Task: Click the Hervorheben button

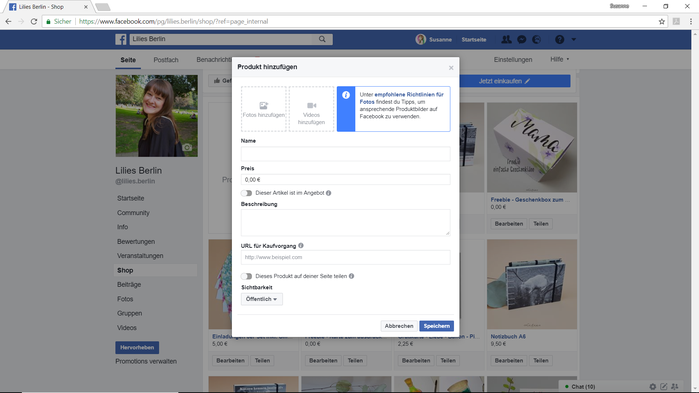Action: point(137,348)
